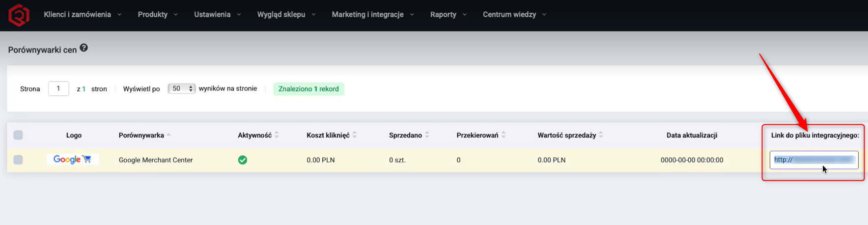Viewport: 868px width, 225px height.
Task: Check the Google Merchant Center row checkbox
Action: click(x=18, y=160)
